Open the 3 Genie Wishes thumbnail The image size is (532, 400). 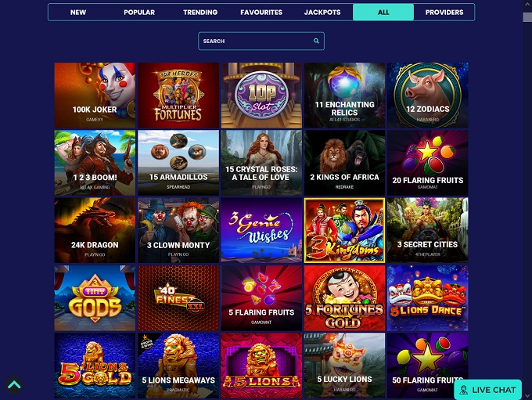click(261, 230)
